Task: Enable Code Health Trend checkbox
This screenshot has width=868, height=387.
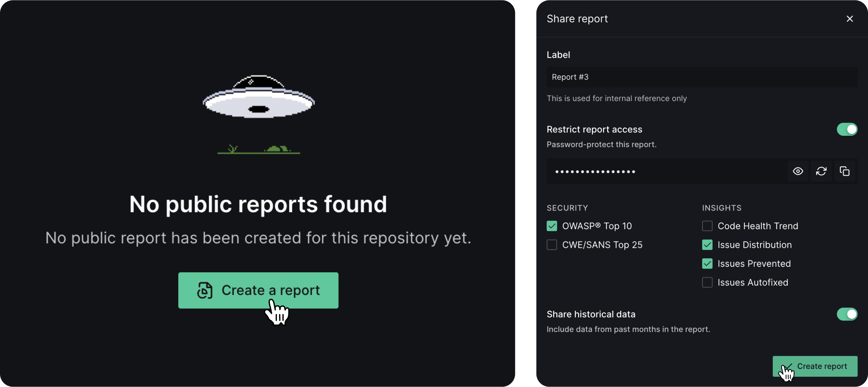Action: (707, 226)
